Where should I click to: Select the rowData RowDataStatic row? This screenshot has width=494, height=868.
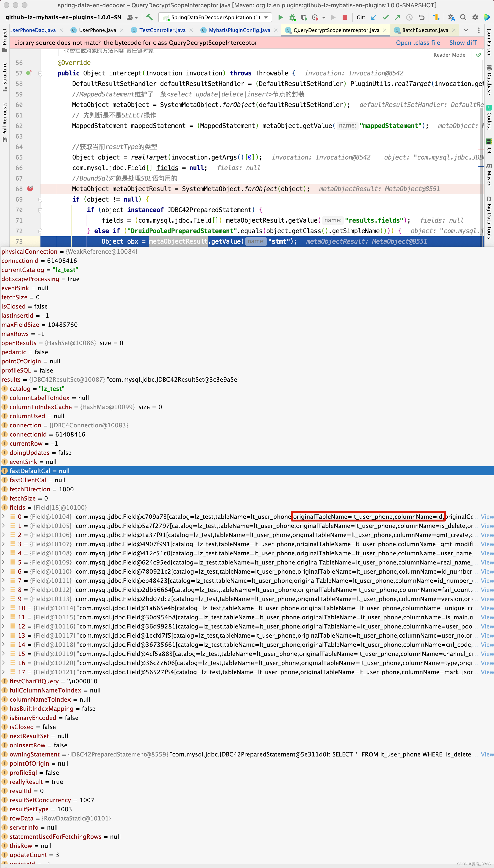pos(247,818)
